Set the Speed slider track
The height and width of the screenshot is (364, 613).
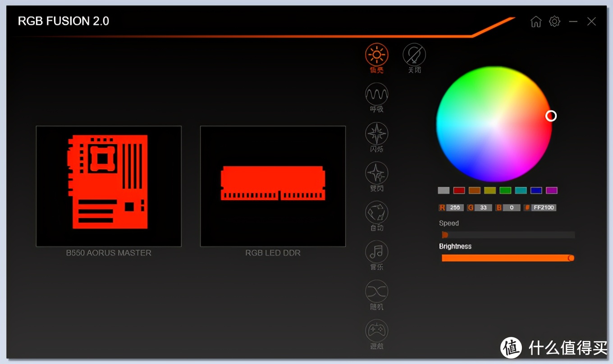508,235
